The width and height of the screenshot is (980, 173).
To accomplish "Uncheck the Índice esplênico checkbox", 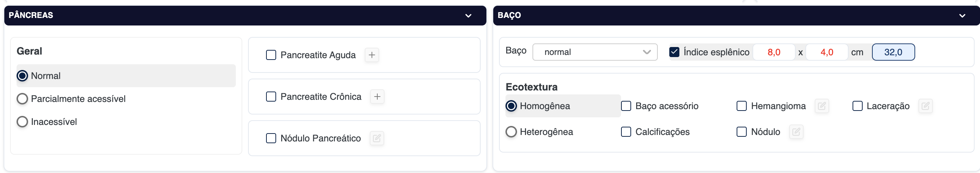I will [674, 52].
